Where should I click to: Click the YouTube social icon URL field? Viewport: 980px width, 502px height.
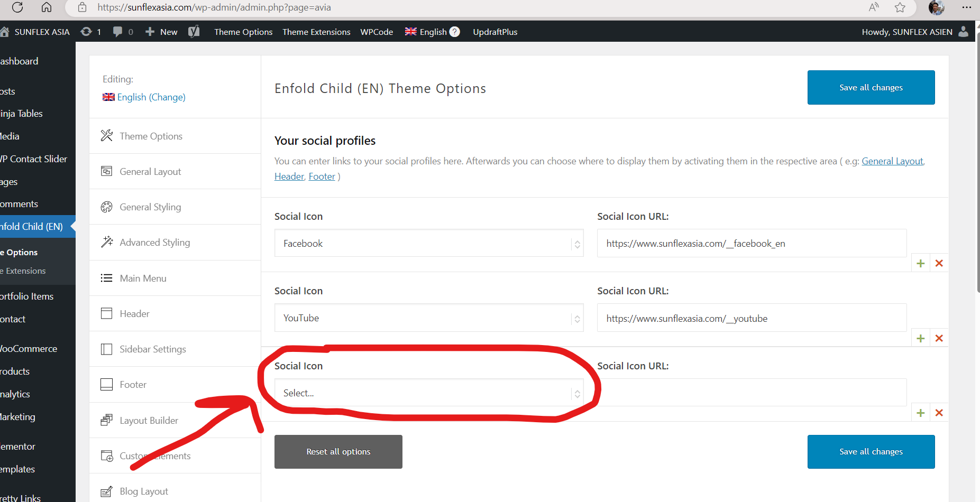click(752, 318)
